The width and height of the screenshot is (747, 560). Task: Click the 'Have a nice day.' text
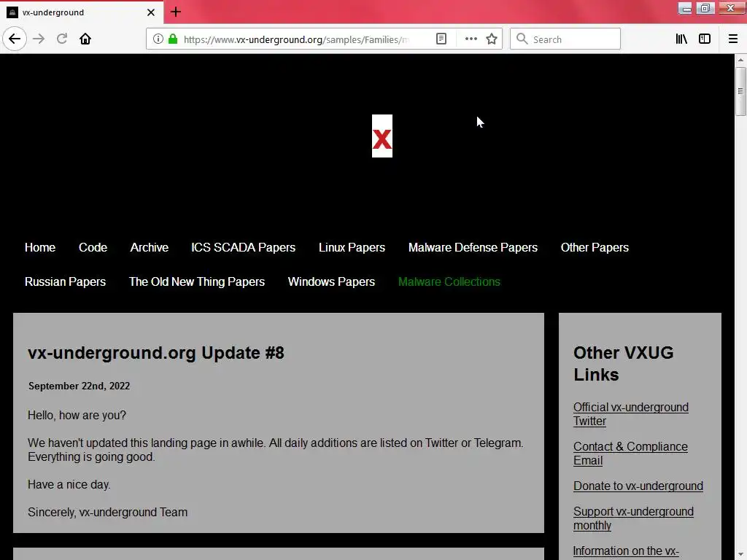click(69, 485)
